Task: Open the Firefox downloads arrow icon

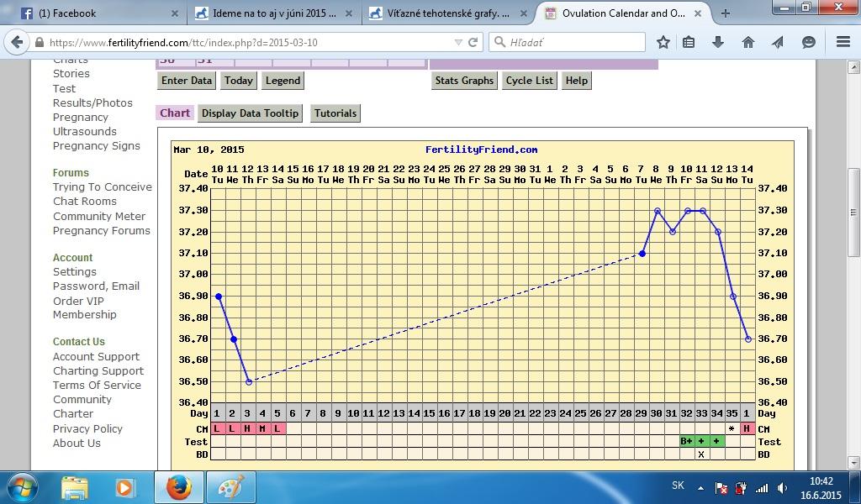Action: coord(718,42)
